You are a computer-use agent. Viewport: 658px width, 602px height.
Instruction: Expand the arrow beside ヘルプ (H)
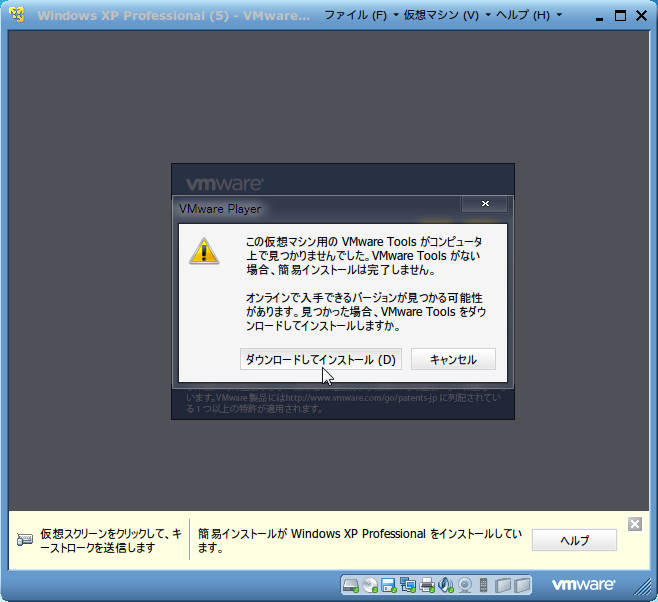559,15
